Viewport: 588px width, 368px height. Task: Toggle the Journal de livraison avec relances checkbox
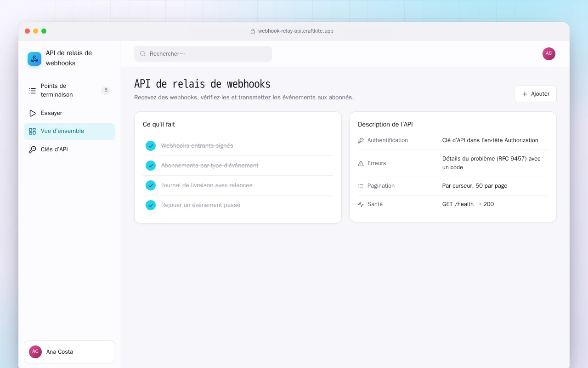click(x=151, y=185)
